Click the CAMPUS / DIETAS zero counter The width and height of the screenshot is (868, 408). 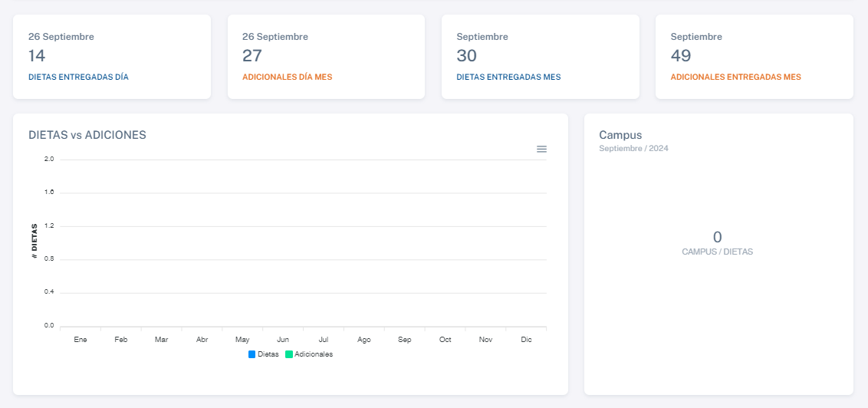pos(717,238)
